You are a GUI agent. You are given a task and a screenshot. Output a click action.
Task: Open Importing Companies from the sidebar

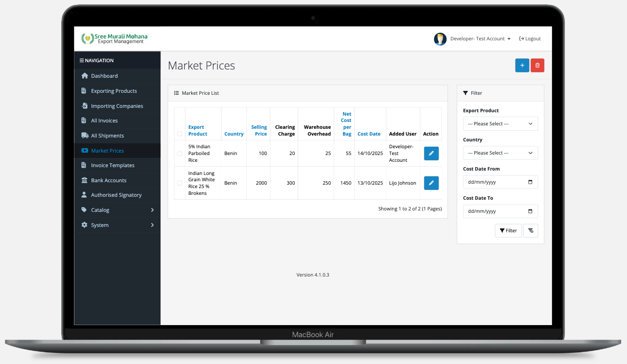coord(117,105)
